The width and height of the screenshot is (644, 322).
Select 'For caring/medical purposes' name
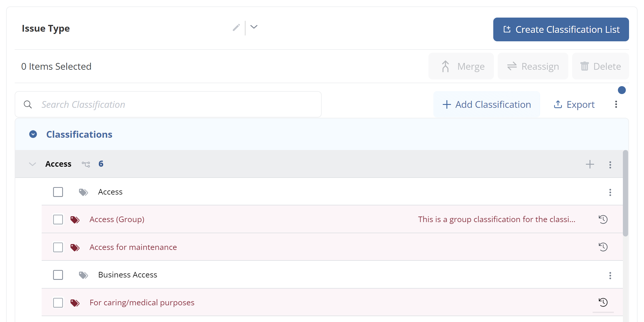tap(142, 303)
